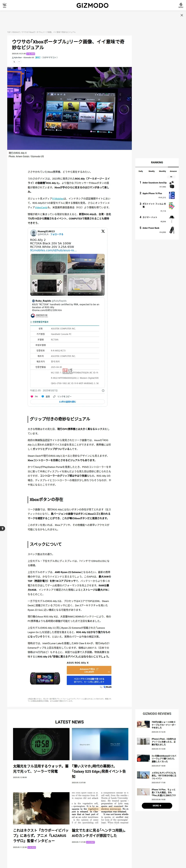Viewport: 186px width, 868px height.
Task: Click Huang514613 profile avatar in tweet
Action: click(x=33, y=232)
